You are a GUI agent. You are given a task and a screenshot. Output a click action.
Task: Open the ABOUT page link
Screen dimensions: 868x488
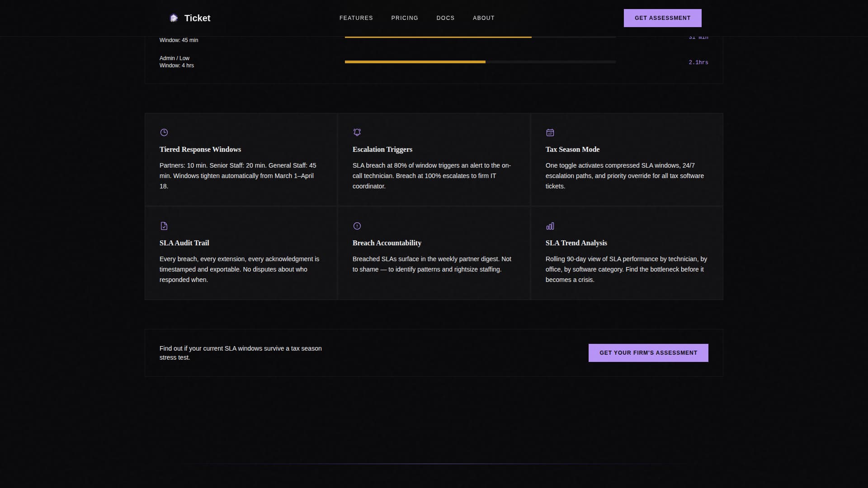click(x=484, y=18)
